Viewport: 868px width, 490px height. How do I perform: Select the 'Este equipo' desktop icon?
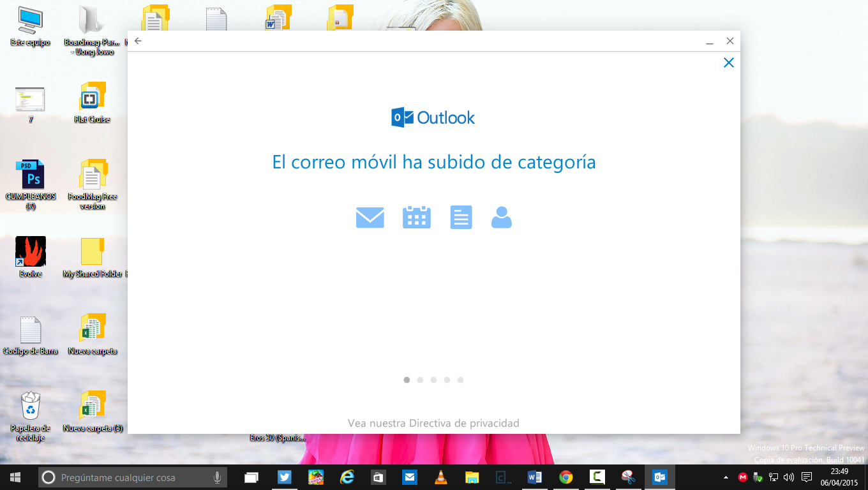30,27
